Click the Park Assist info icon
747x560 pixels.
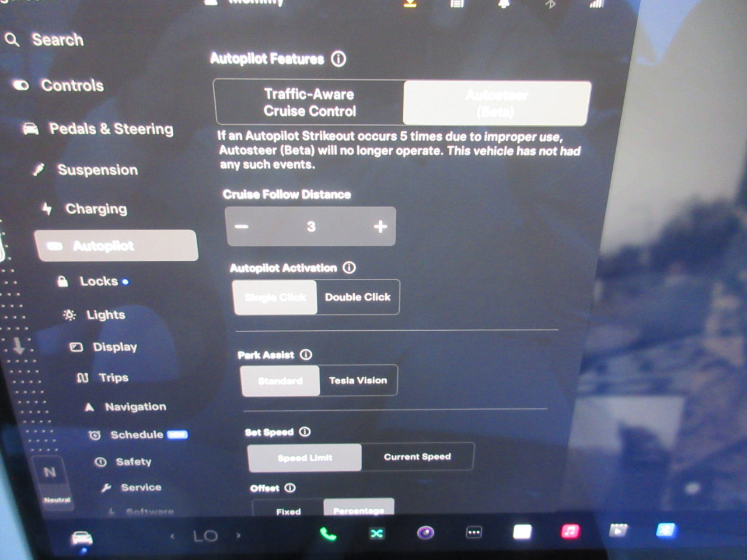click(306, 355)
